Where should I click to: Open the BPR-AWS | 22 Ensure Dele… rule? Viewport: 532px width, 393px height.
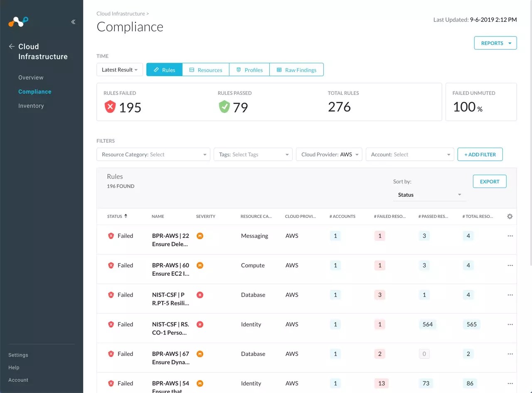pyautogui.click(x=170, y=240)
